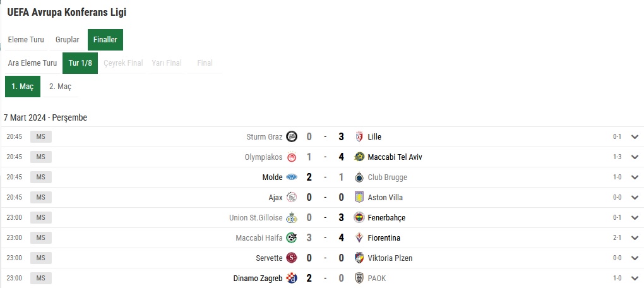Expand the Maccabi Haifa vs Fiorentina row
This screenshot has width=644, height=288.
click(x=635, y=238)
